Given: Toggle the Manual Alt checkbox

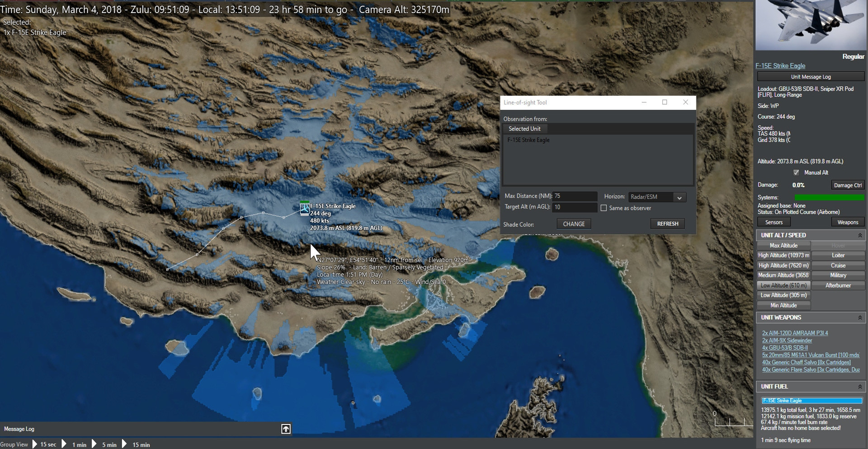Looking at the screenshot, I should [x=796, y=173].
